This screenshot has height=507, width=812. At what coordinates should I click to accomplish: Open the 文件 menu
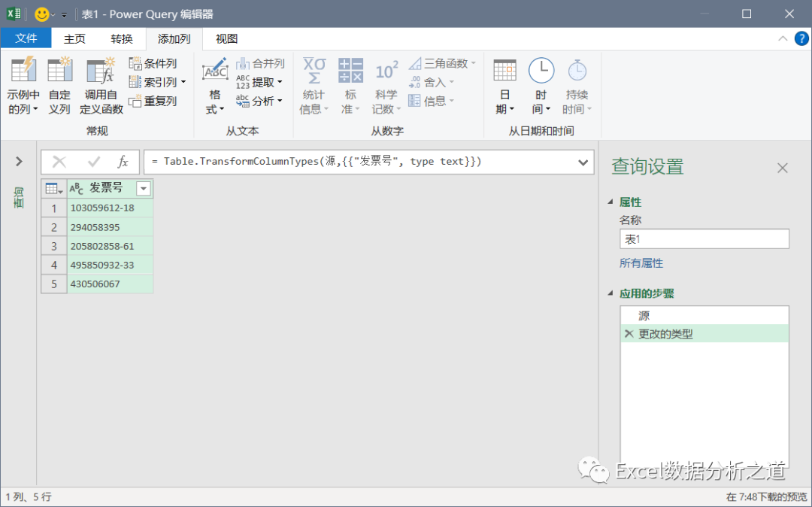26,38
